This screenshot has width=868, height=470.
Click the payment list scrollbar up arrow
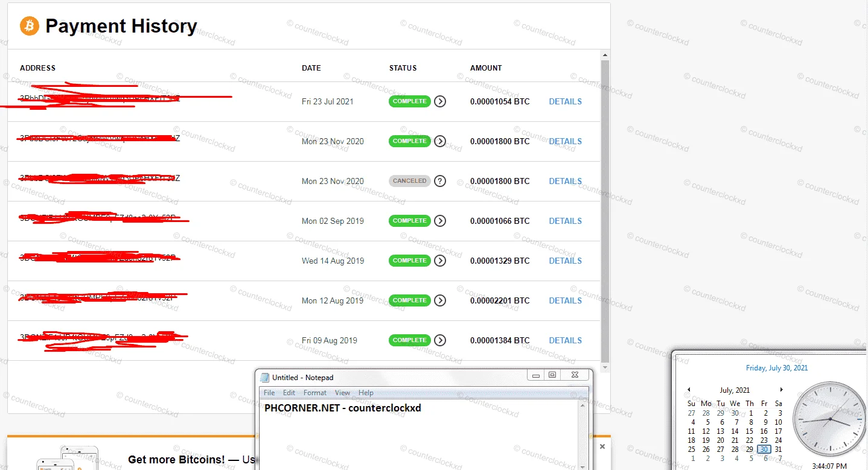pos(605,56)
